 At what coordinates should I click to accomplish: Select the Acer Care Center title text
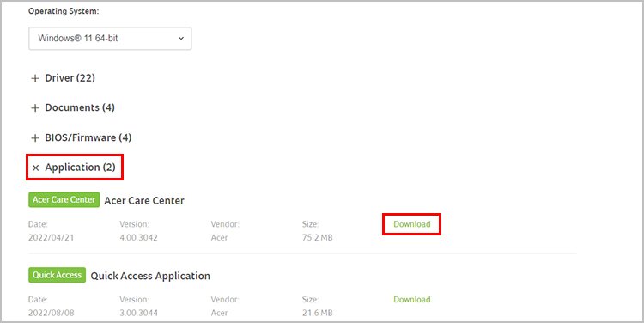pyautogui.click(x=144, y=200)
